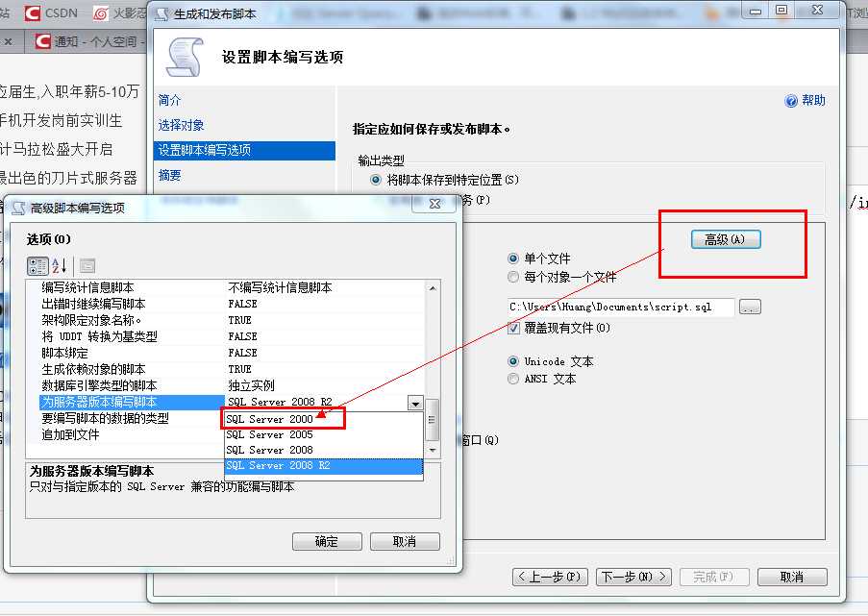The image size is (868, 616).
Task: Pick SQL Server 2008 R2 from list
Action: pyautogui.click(x=324, y=466)
